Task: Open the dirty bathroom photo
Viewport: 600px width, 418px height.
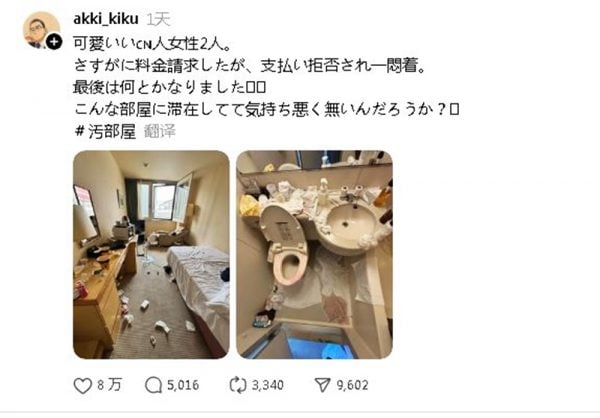Action: click(315, 255)
